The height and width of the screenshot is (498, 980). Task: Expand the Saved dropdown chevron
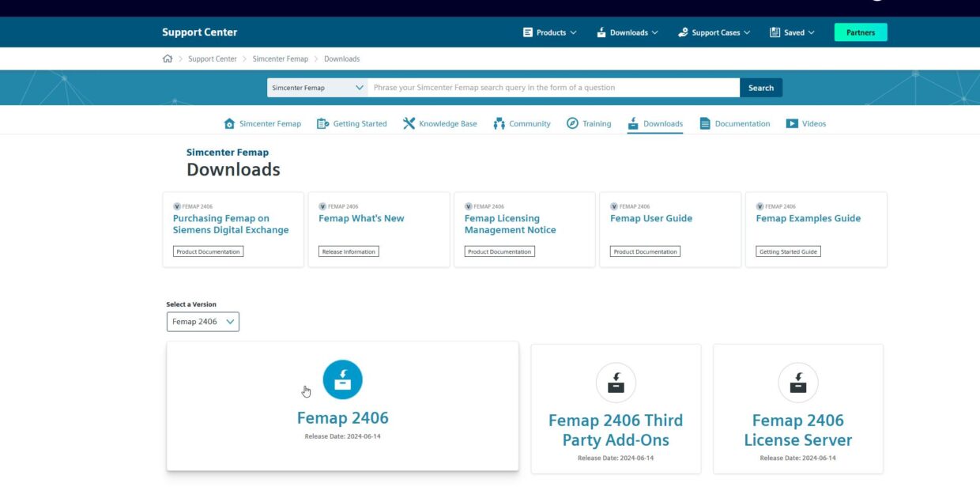coord(811,32)
